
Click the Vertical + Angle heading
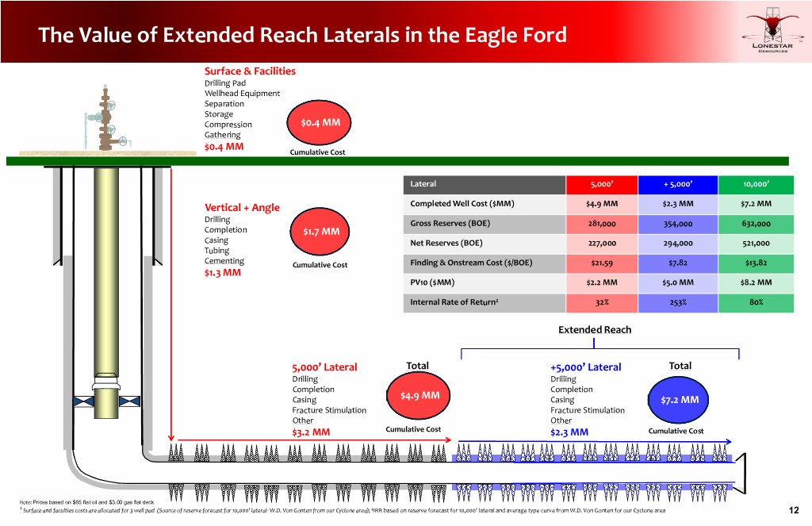[x=242, y=207]
